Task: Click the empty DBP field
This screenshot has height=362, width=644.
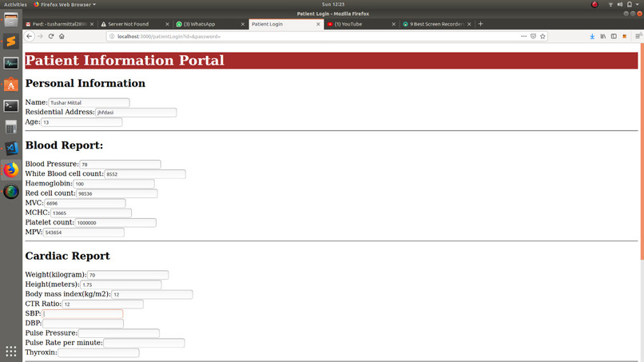Action: [x=83, y=324]
